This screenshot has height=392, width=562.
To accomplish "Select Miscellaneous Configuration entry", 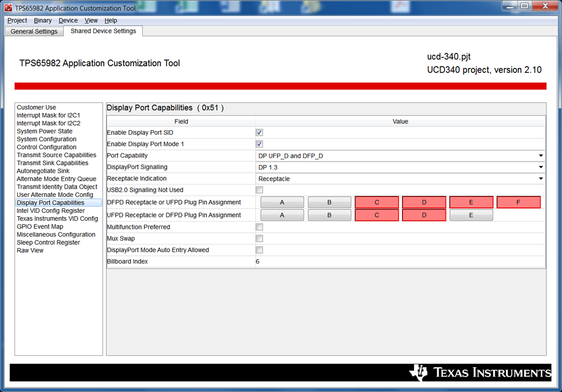I will (x=56, y=234).
